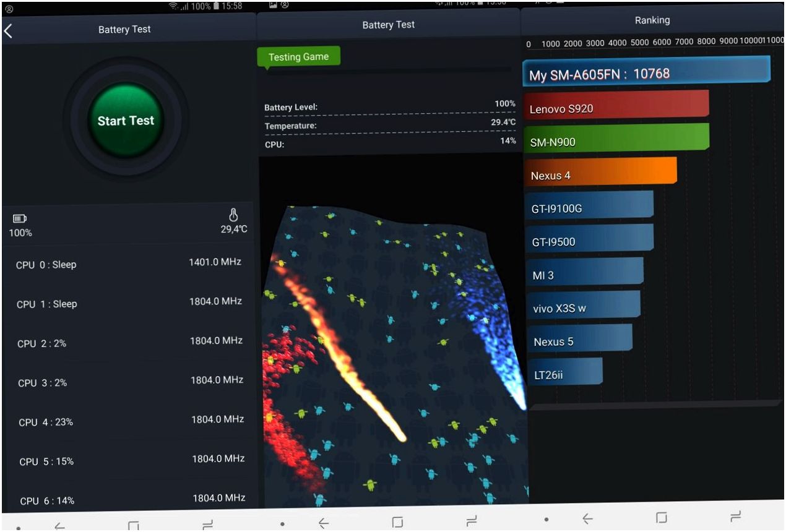Select the Nexus 4 ranking bar

(600, 171)
